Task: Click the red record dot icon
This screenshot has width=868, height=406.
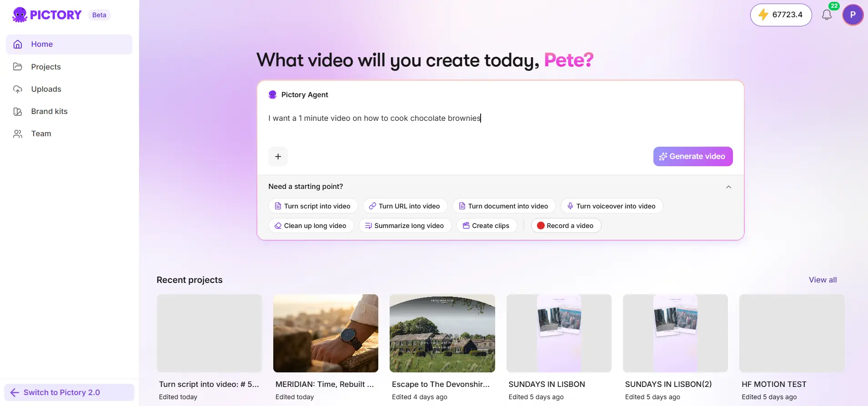Action: coord(541,226)
